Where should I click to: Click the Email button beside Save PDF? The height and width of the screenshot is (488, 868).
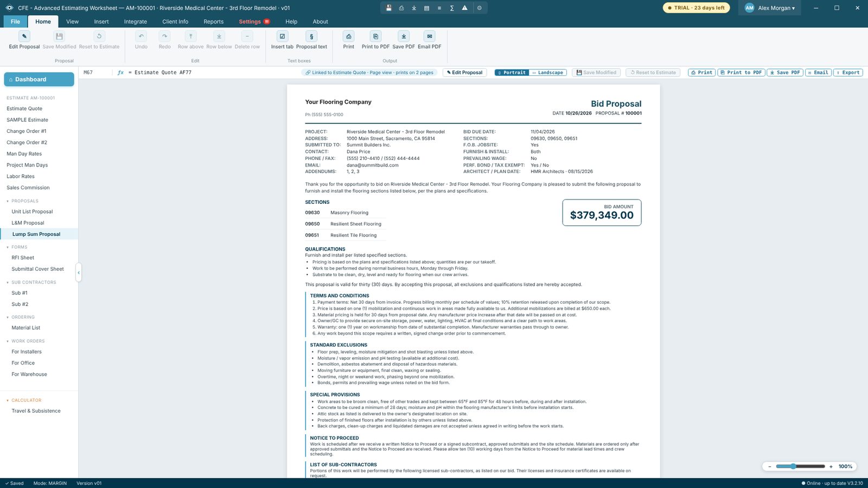pyautogui.click(x=818, y=73)
